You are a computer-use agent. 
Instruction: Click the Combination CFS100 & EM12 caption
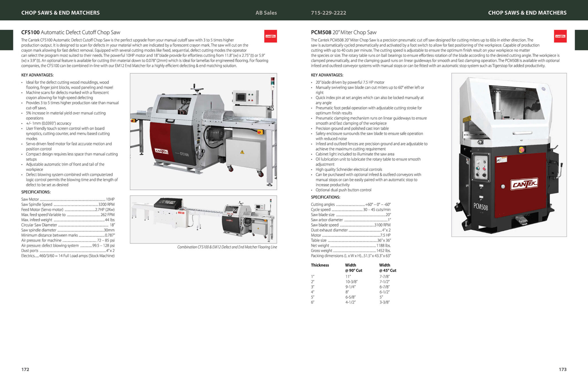pos(227,247)
